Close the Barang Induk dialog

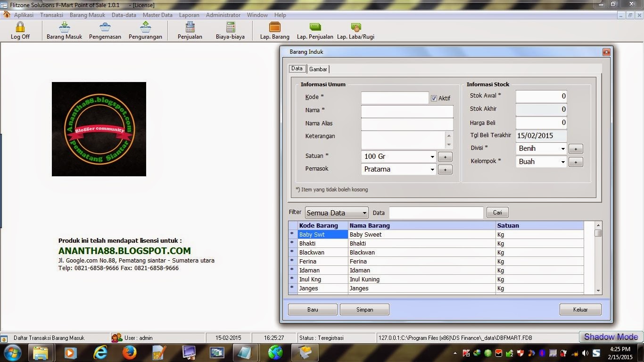606,52
